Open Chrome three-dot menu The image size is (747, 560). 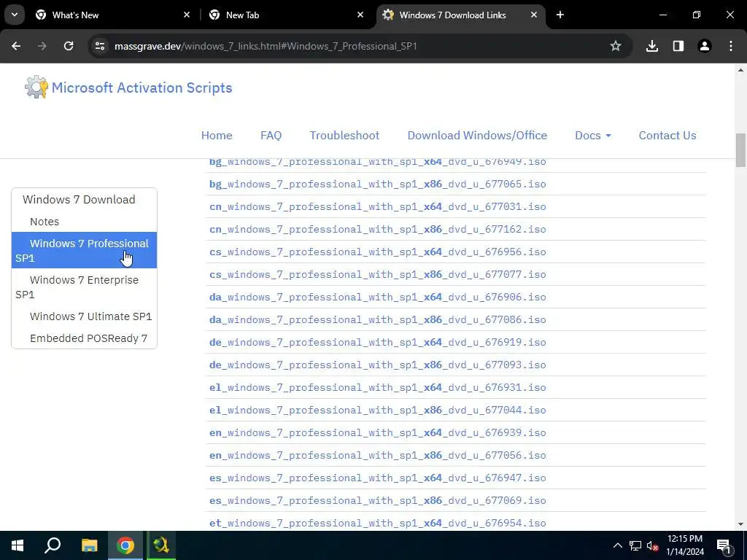pos(731,46)
